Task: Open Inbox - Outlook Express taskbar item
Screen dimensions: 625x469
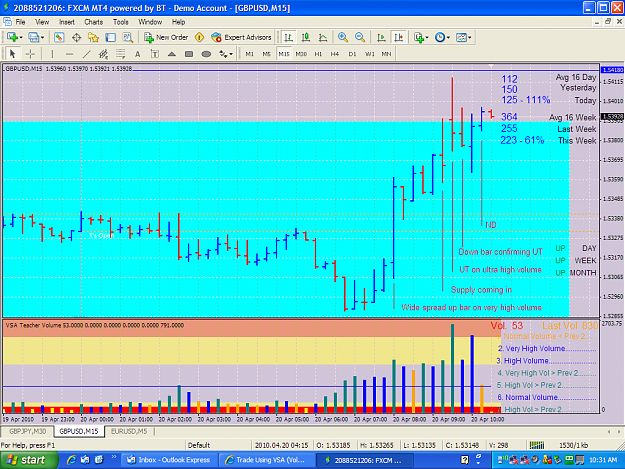Action: pyautogui.click(x=169, y=460)
